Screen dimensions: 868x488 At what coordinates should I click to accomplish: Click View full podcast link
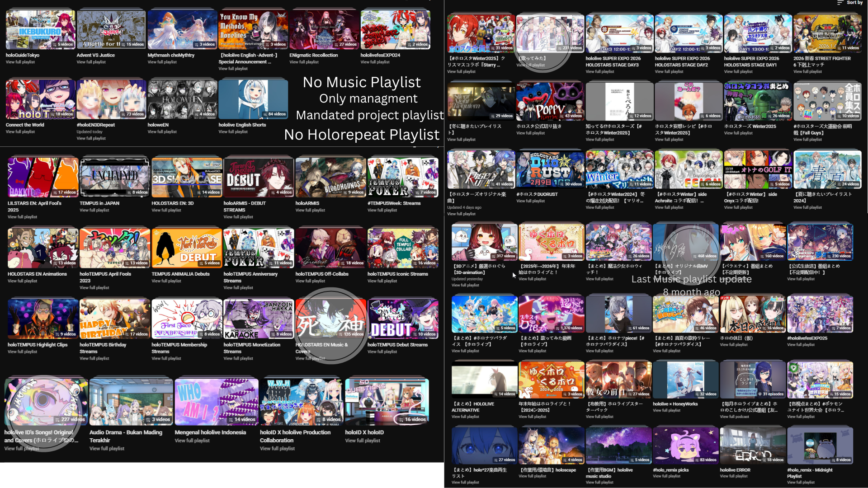point(735,417)
